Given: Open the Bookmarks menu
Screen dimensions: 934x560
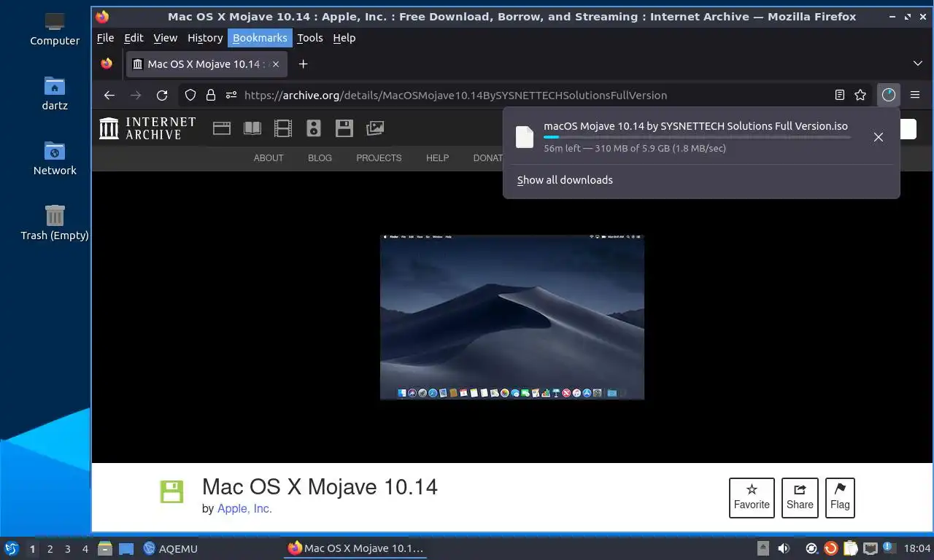Looking at the screenshot, I should point(260,38).
